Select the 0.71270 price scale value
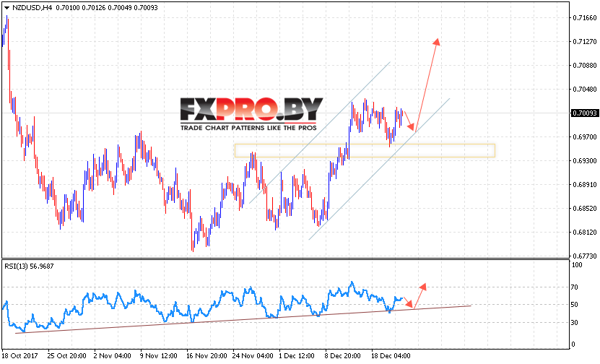Screen dimensions: 600x364 click(x=585, y=41)
